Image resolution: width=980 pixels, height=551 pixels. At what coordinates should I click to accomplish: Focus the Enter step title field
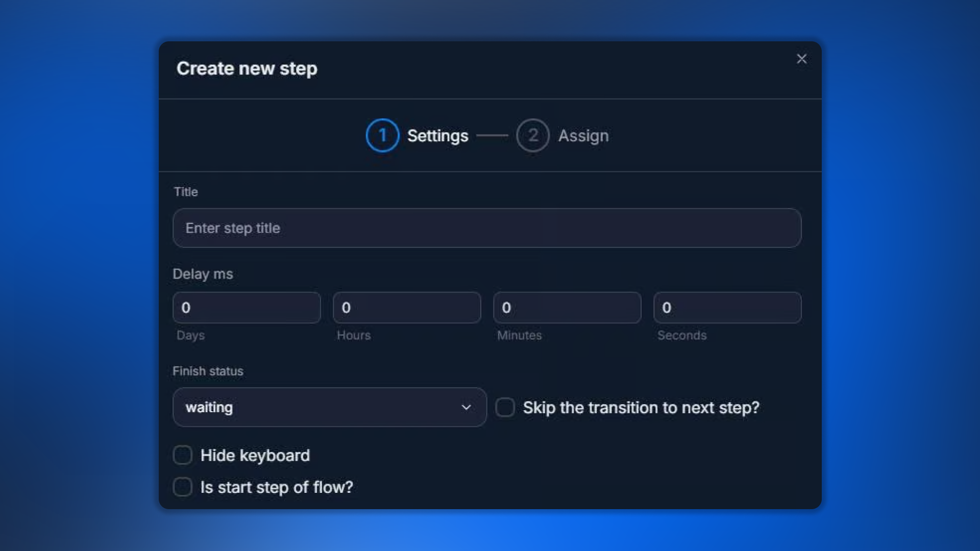(487, 228)
